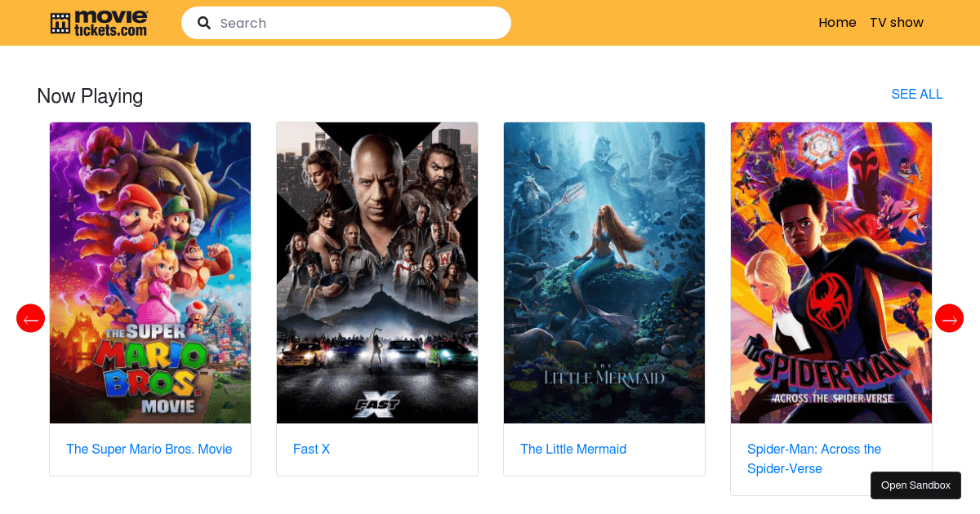The image size is (980, 514).
Task: Open The Little Mermaid poster
Action: pos(604,273)
